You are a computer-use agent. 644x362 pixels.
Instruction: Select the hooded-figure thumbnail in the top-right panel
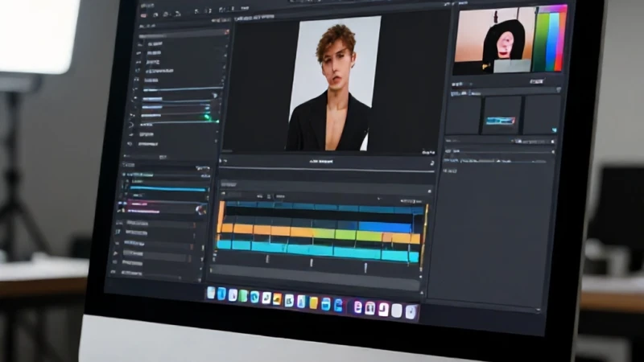click(x=495, y=41)
